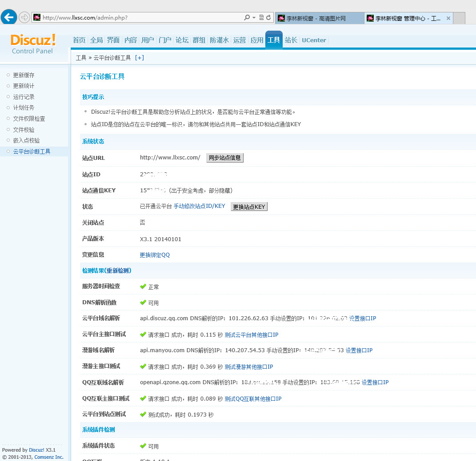Select 云平台诊断工具 in the sidebar

(32, 151)
